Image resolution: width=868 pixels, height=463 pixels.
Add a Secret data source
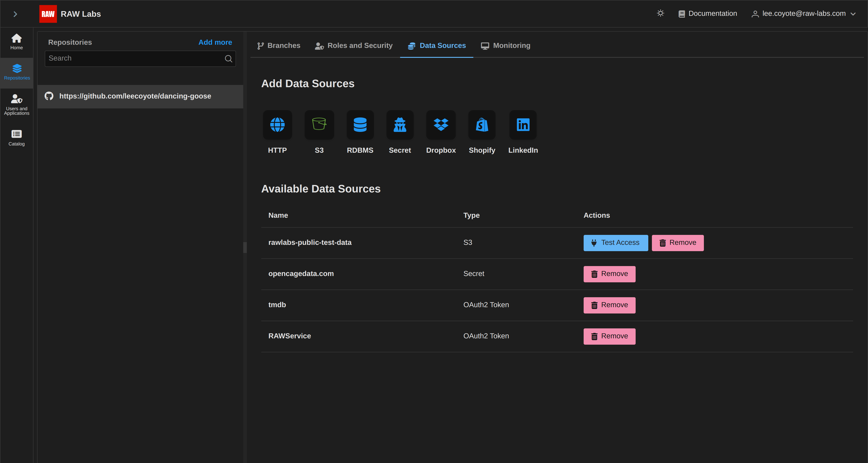pos(400,125)
